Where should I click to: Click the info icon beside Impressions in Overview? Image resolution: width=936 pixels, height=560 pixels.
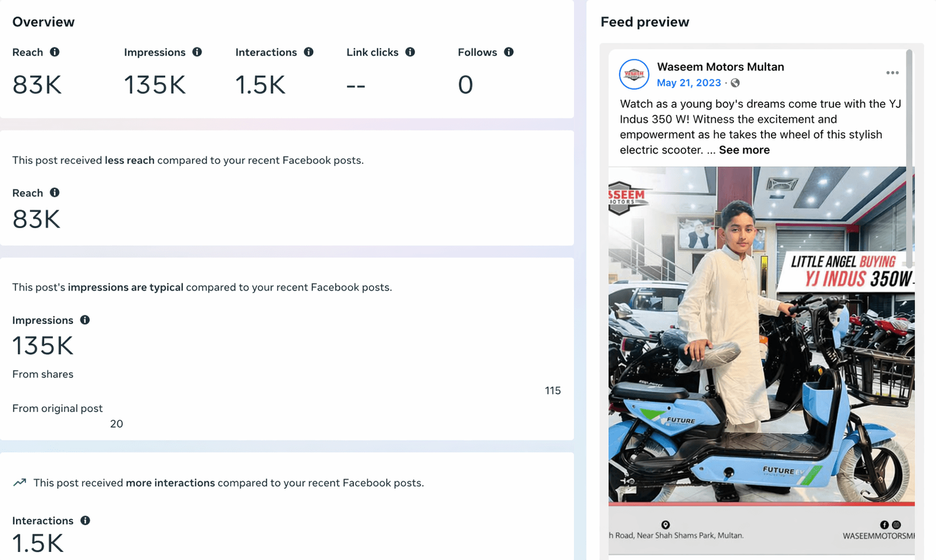point(197,52)
